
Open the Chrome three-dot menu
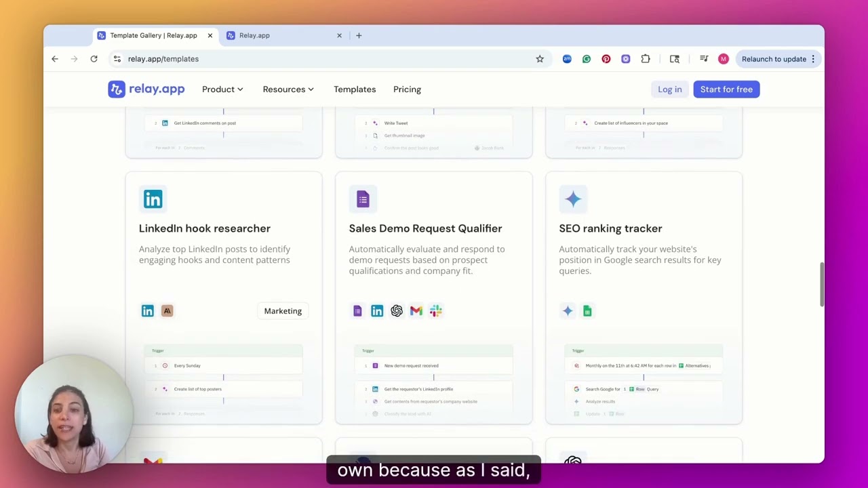813,59
